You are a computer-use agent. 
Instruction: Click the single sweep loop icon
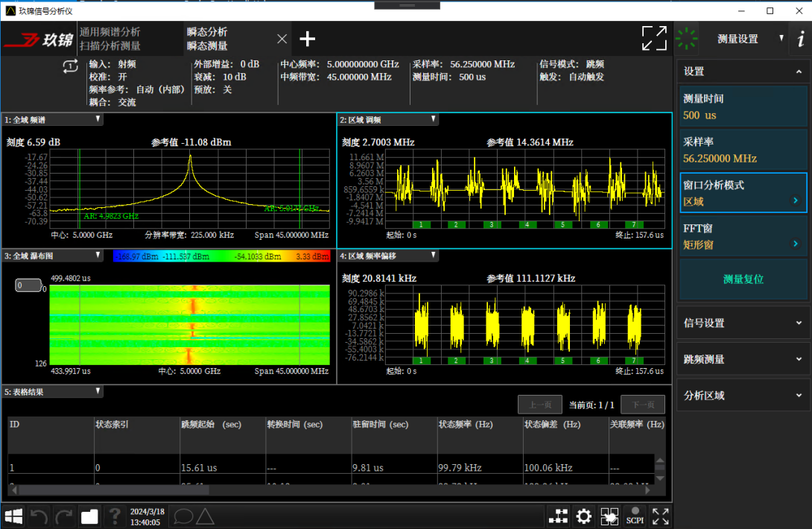pyautogui.click(x=71, y=66)
